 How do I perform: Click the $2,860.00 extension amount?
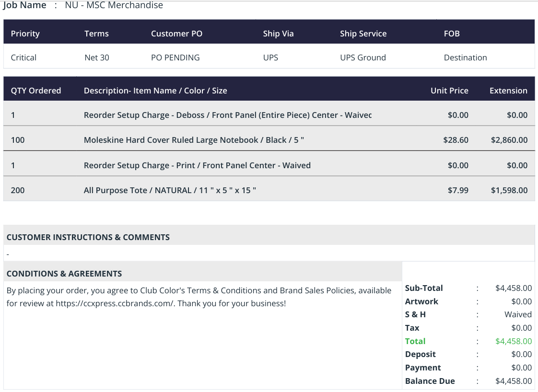pos(509,140)
